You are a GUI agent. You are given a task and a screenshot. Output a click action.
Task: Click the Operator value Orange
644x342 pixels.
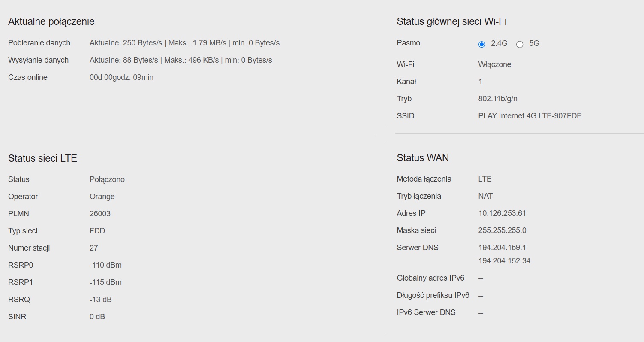pyautogui.click(x=102, y=197)
